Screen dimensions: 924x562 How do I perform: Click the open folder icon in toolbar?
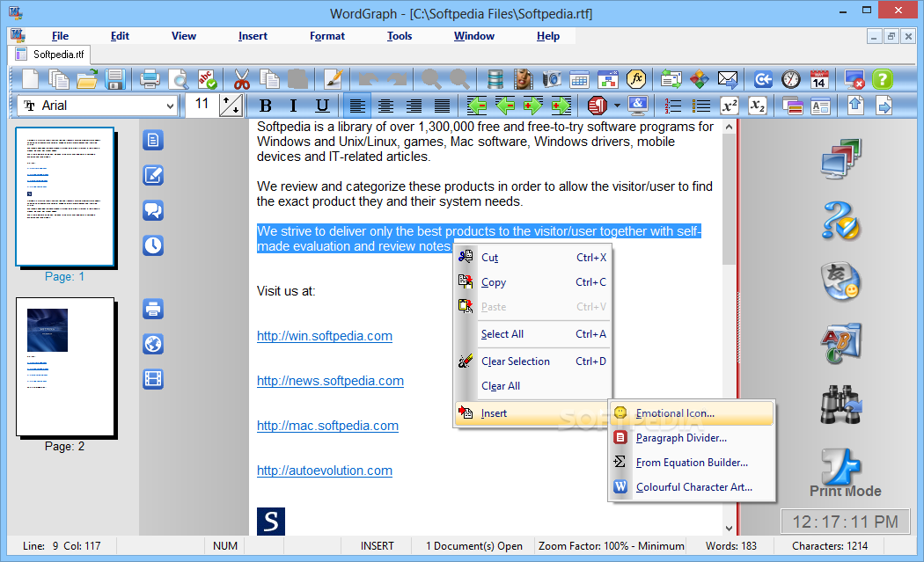click(86, 79)
